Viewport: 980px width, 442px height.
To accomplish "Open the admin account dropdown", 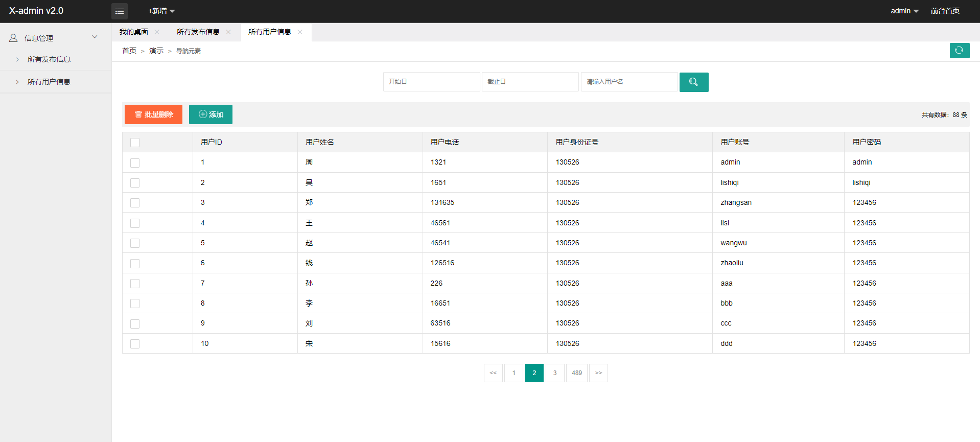I will [904, 11].
